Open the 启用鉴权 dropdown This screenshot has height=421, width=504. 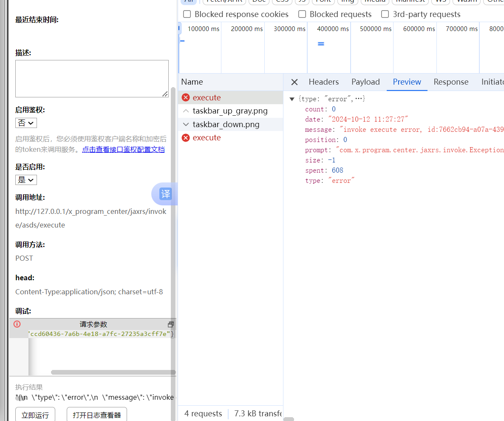coord(26,123)
